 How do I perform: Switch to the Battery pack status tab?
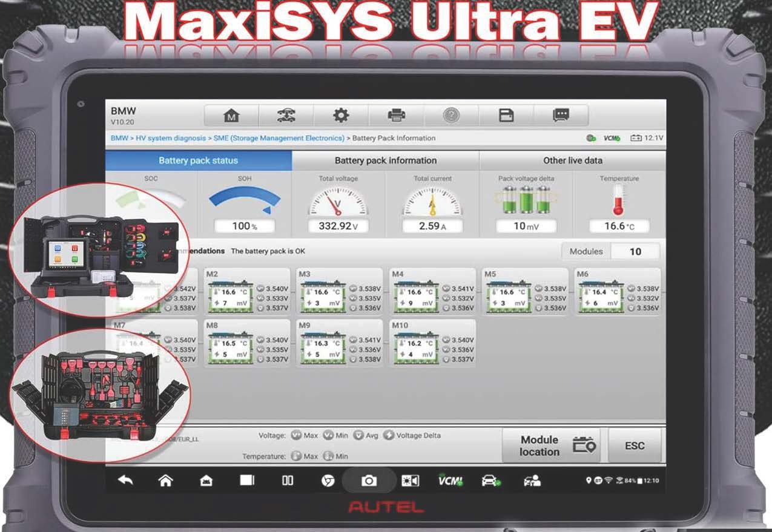(x=198, y=160)
